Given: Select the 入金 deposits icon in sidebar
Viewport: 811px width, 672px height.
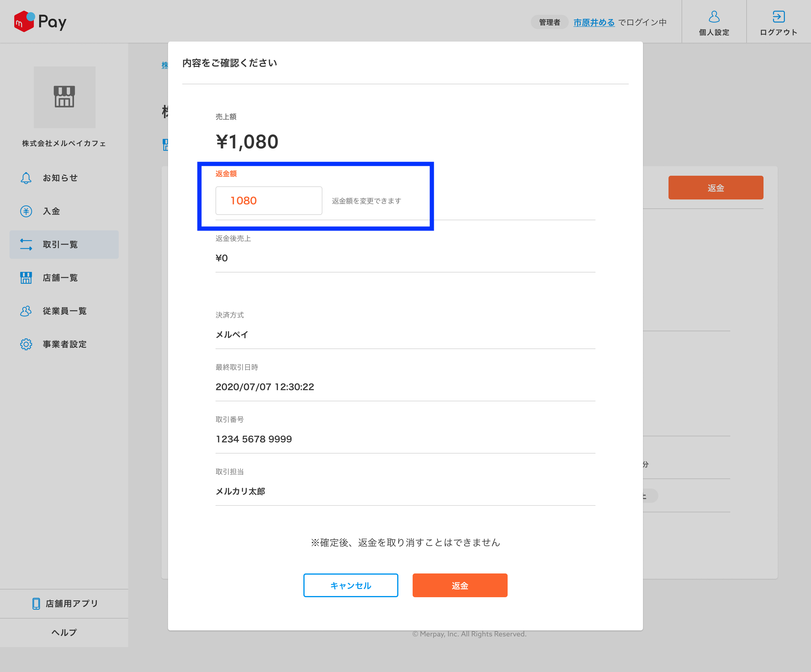Looking at the screenshot, I should (x=26, y=211).
